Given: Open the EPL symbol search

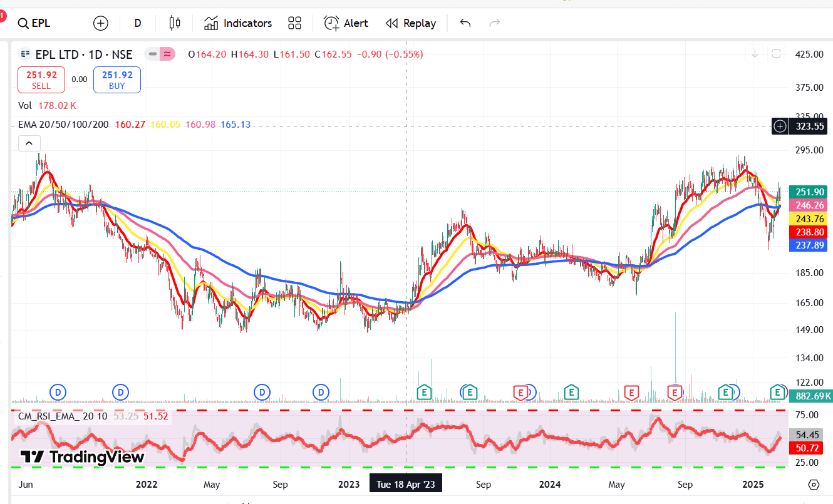Looking at the screenshot, I should [x=34, y=23].
